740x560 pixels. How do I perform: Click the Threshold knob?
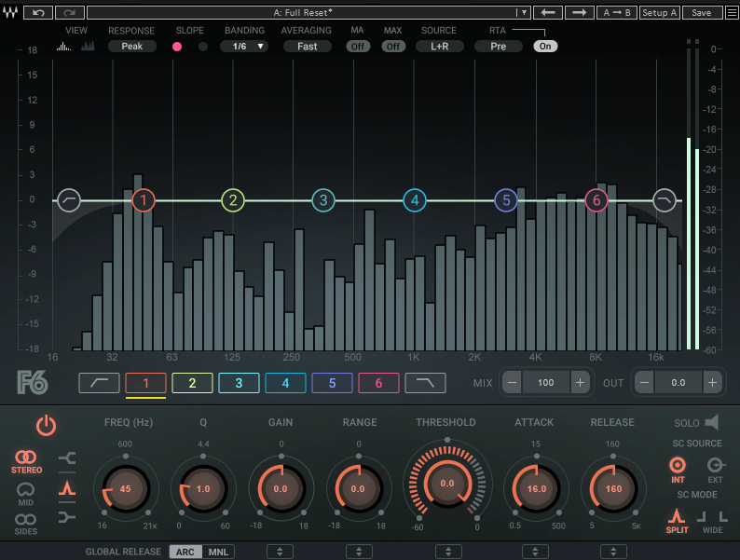[446, 485]
